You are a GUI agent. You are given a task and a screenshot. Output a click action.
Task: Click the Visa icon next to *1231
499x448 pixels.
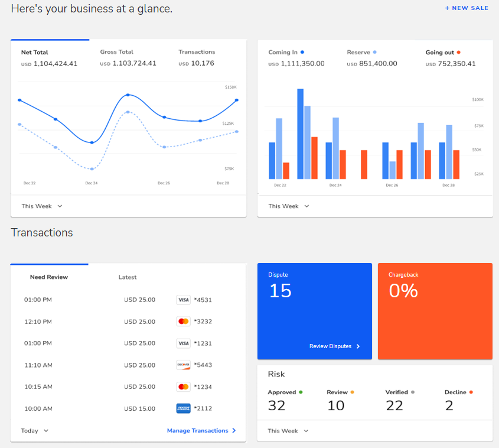pyautogui.click(x=183, y=343)
